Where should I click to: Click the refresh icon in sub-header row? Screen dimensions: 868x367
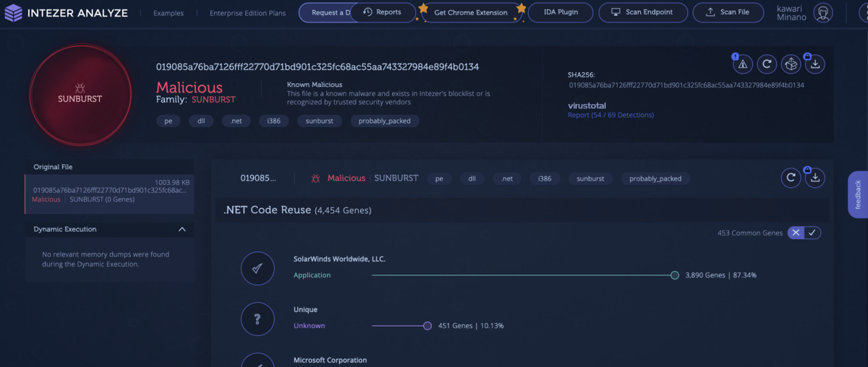coord(791,178)
